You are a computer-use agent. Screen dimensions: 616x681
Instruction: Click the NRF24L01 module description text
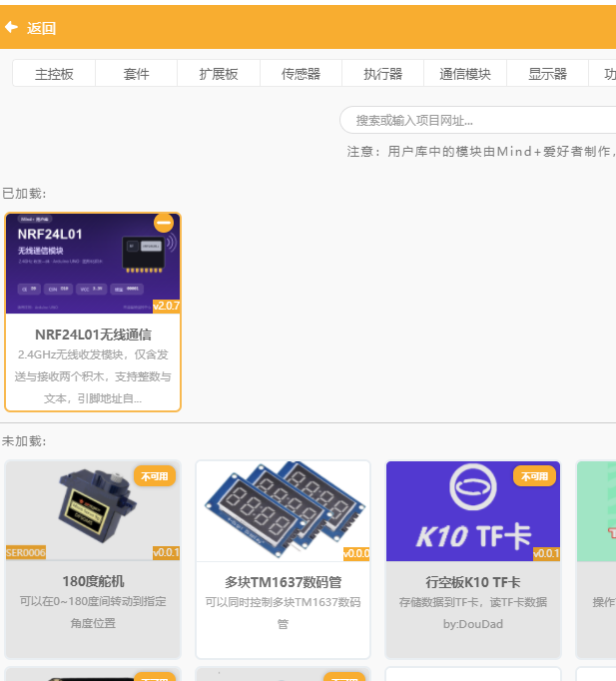point(93,376)
